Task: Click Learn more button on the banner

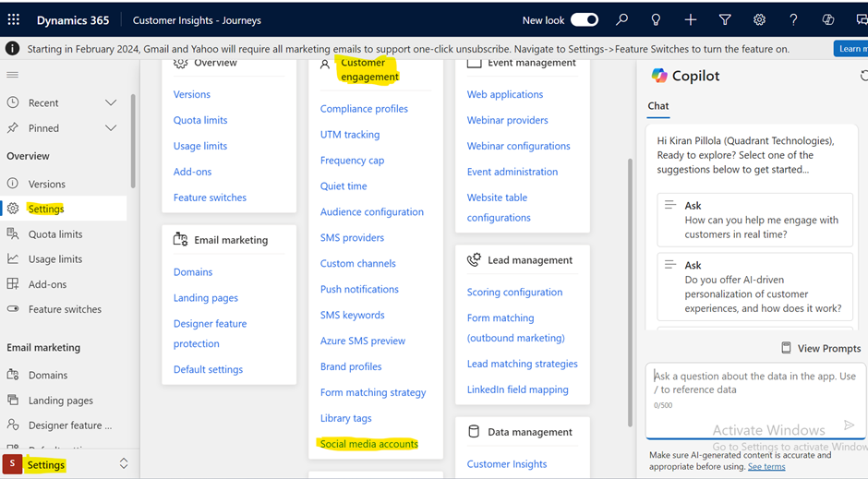Action: click(x=851, y=49)
